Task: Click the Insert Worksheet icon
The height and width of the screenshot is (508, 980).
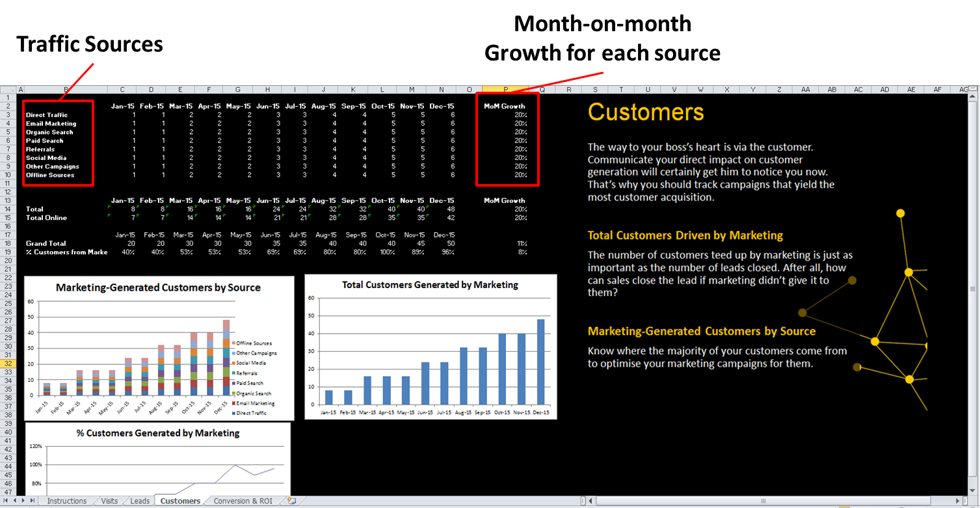Action: 292,501
